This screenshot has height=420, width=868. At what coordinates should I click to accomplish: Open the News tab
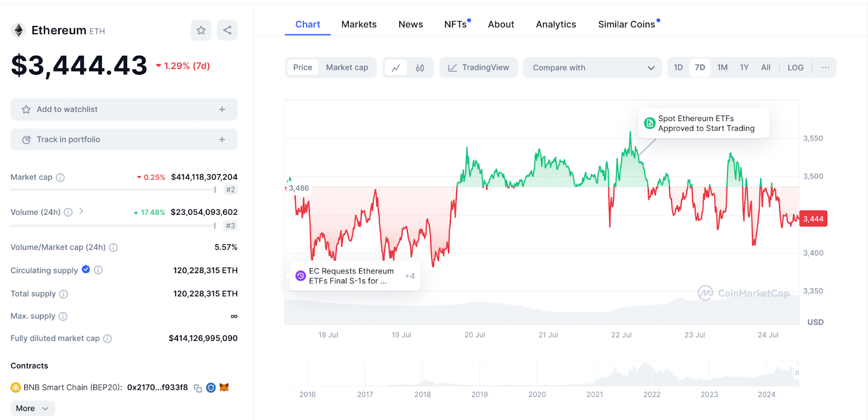pyautogui.click(x=411, y=24)
